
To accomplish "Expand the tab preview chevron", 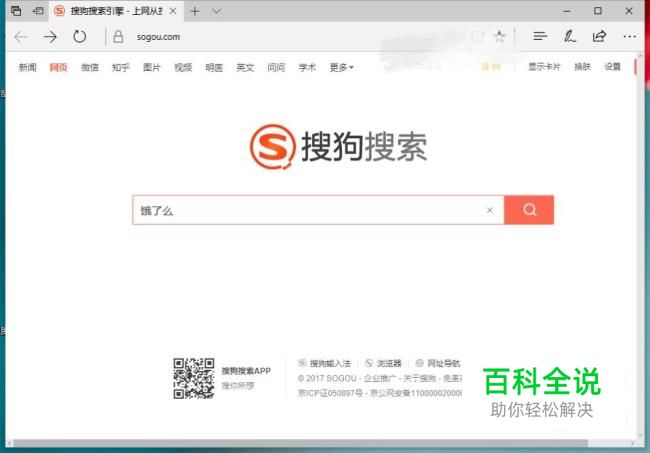I will (216, 11).
